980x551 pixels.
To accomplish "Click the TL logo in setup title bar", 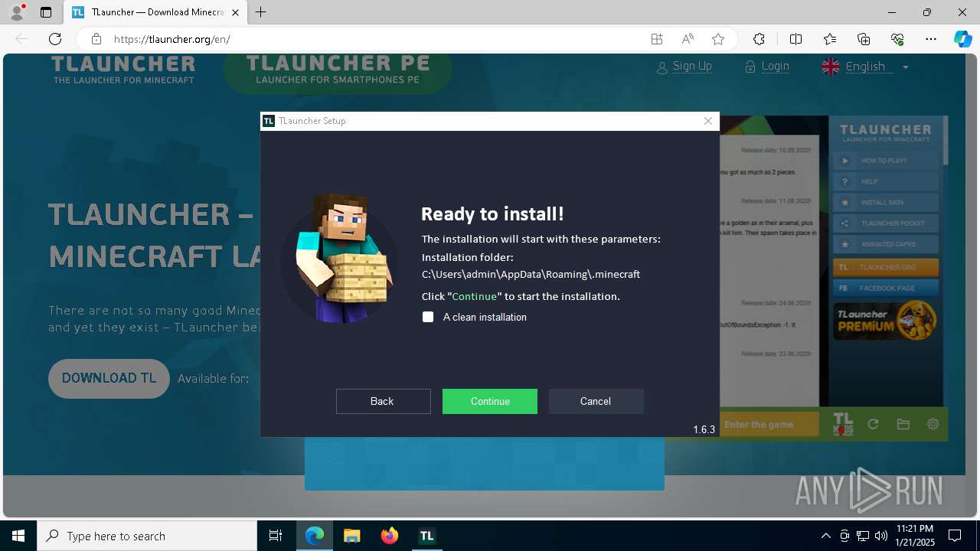I will (x=268, y=121).
